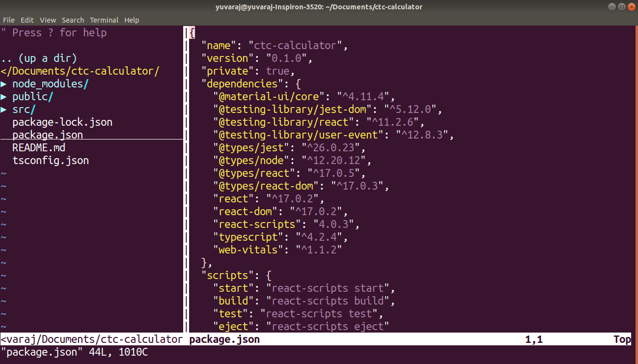Screen dimensions: 638x364
Task: Expand the node_modules folder arrow
Action: (4, 84)
